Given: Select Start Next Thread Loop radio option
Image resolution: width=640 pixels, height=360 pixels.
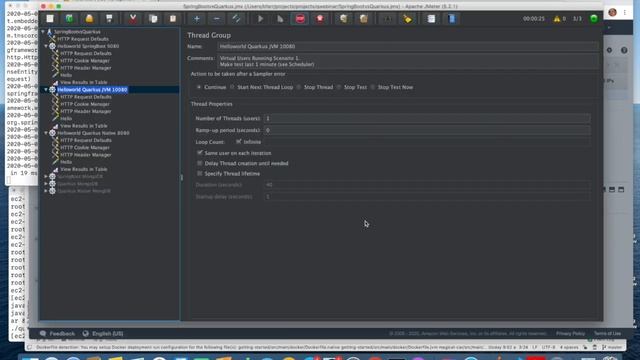Looking at the screenshot, I should tap(232, 87).
